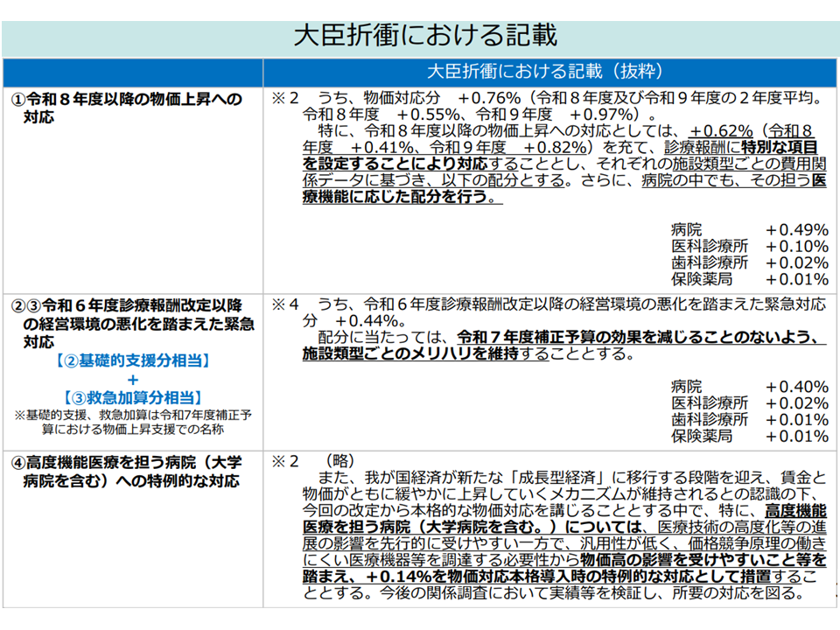Click the 医科診療所 +0.10% allocation line

749,246
